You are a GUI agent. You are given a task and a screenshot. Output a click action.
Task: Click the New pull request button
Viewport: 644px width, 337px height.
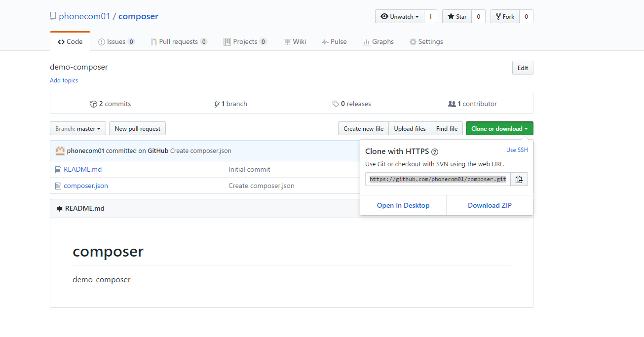(x=137, y=129)
